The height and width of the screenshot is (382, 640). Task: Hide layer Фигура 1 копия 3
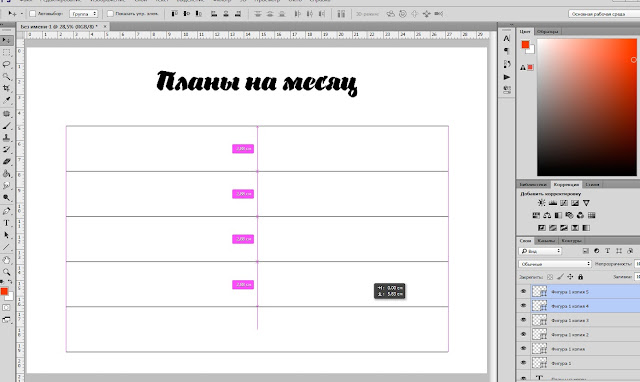coord(523,320)
